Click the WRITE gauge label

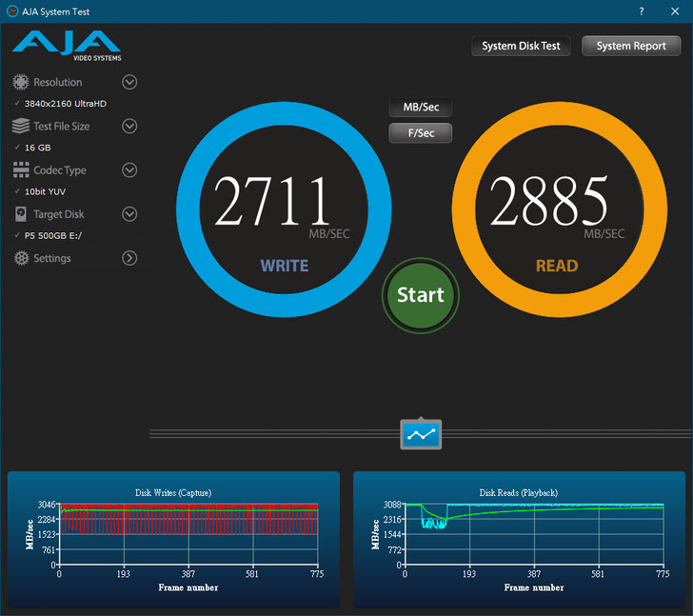[x=285, y=266]
